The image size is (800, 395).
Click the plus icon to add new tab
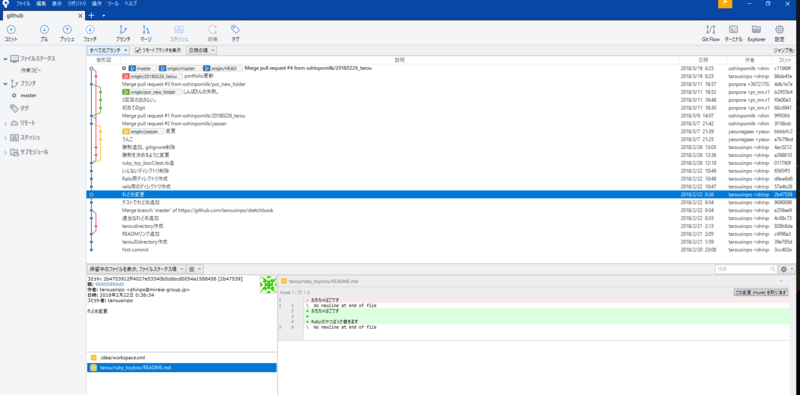(92, 15)
